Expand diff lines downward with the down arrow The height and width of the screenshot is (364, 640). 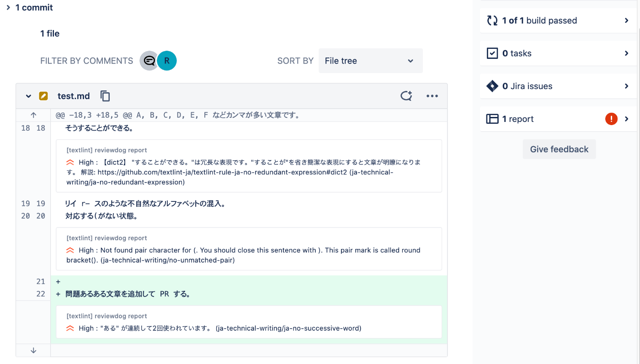pyautogui.click(x=33, y=350)
